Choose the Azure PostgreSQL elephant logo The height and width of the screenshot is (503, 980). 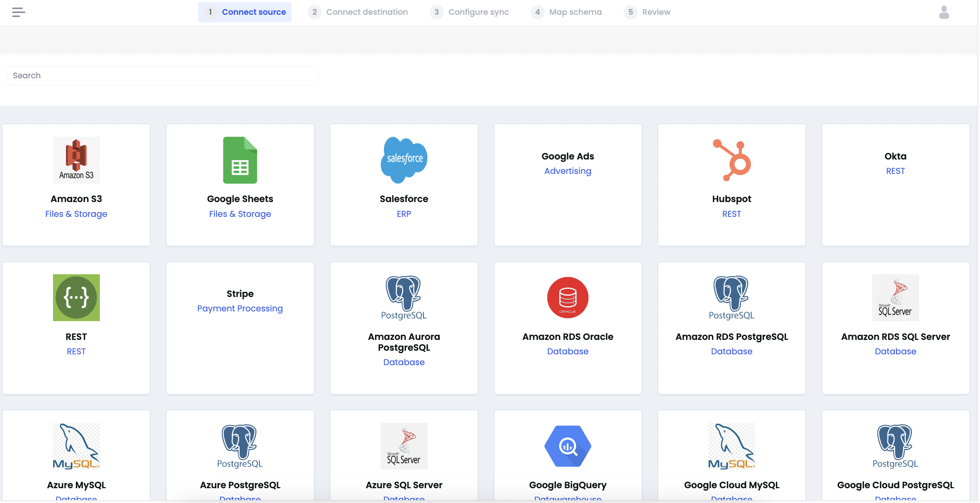click(x=240, y=446)
